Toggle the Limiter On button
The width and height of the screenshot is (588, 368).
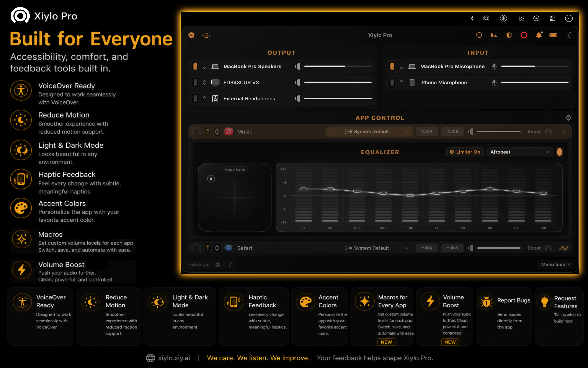(x=465, y=152)
